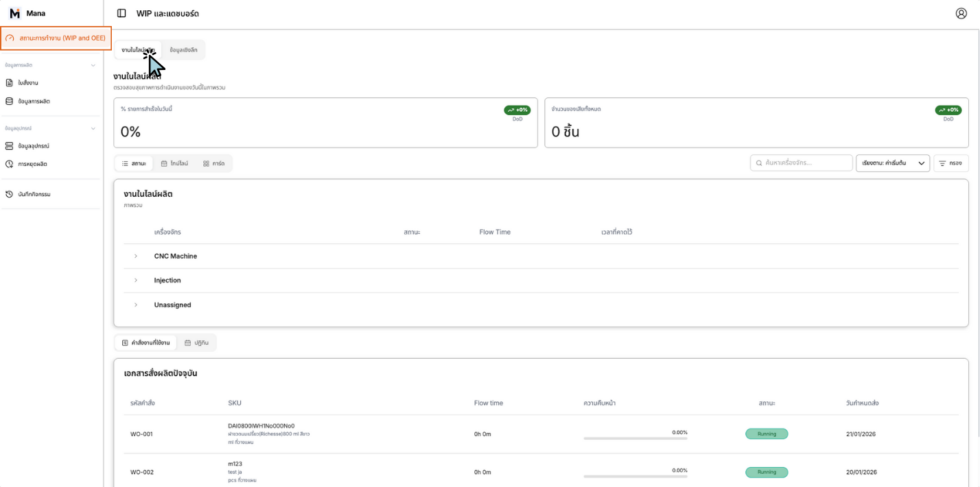This screenshot has width=980, height=487.
Task: Switch to ข้อมูลเชิงลึก insights tab
Action: click(x=183, y=50)
